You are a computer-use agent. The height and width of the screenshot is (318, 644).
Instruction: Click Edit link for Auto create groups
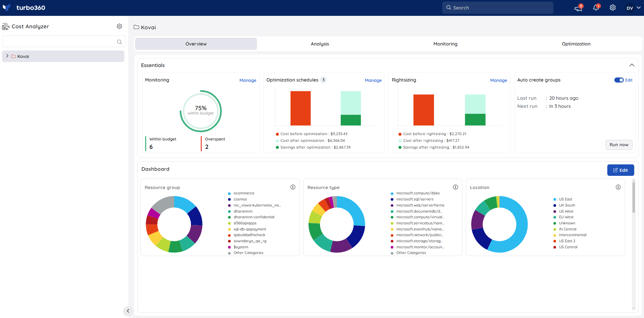[629, 80]
